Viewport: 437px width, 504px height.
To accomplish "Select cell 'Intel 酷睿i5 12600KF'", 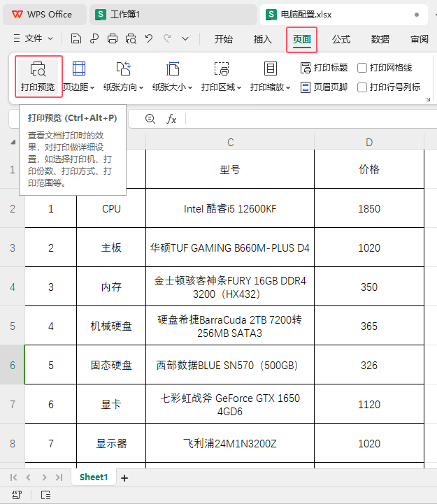I will pyautogui.click(x=230, y=208).
